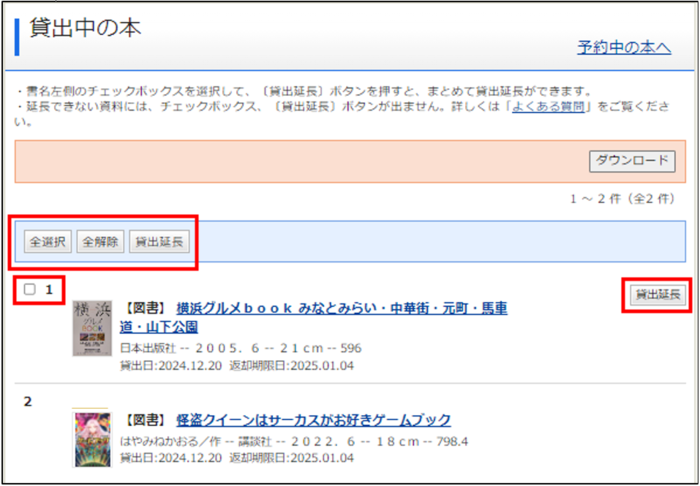700x486 pixels.
Task: Click the ダウンロード button
Action: [x=633, y=161]
